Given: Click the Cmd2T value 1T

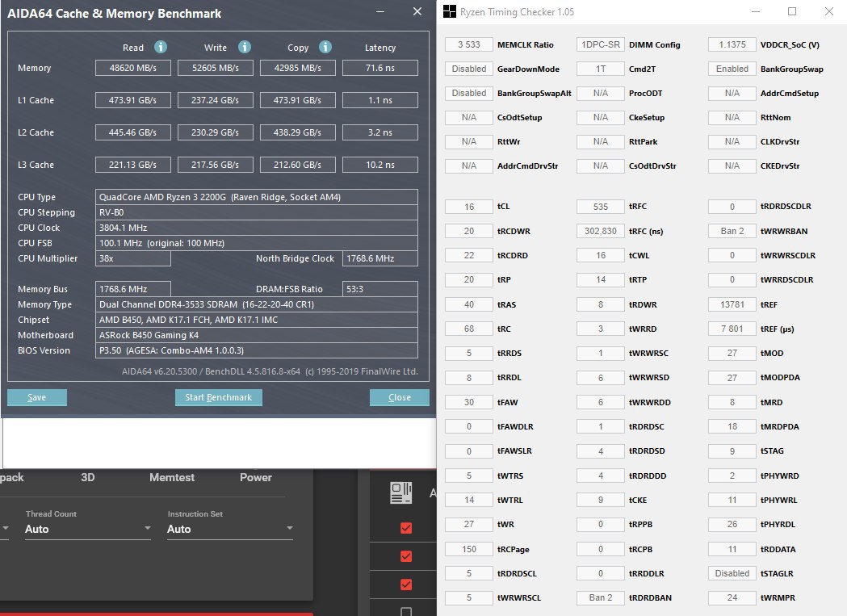Looking at the screenshot, I should [x=601, y=69].
